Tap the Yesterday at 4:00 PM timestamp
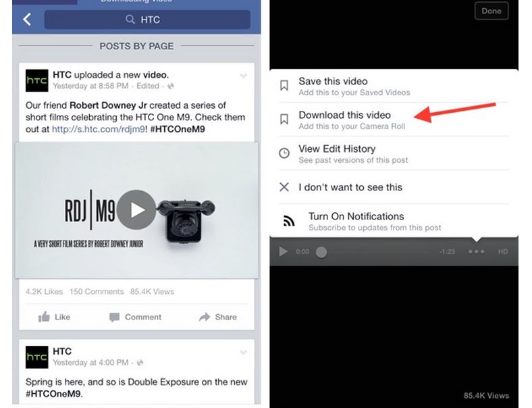This screenshot has width=532, height=408. [90, 363]
